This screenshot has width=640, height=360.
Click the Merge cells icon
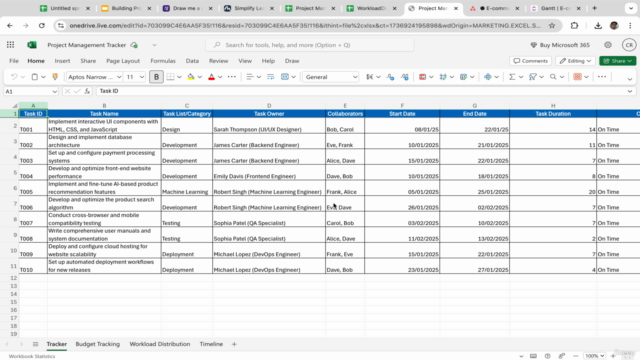coord(285,77)
